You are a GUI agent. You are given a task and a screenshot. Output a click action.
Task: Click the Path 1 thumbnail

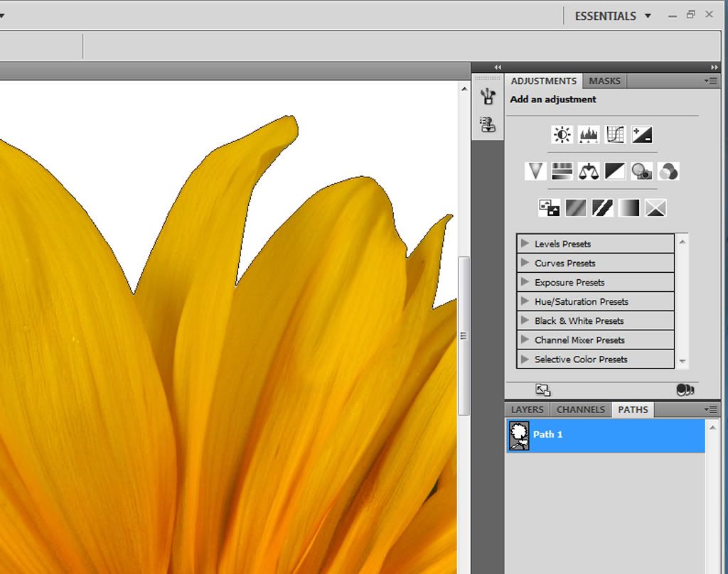[x=519, y=435]
